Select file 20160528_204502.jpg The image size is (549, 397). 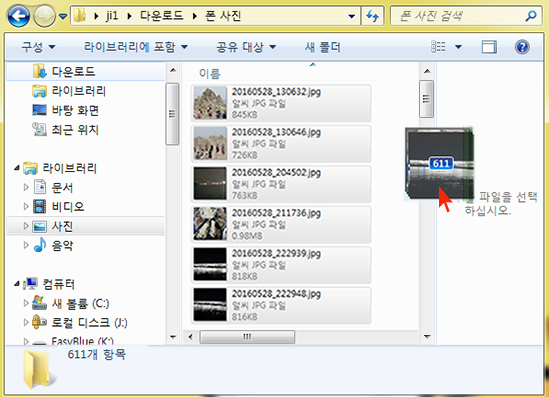click(281, 184)
